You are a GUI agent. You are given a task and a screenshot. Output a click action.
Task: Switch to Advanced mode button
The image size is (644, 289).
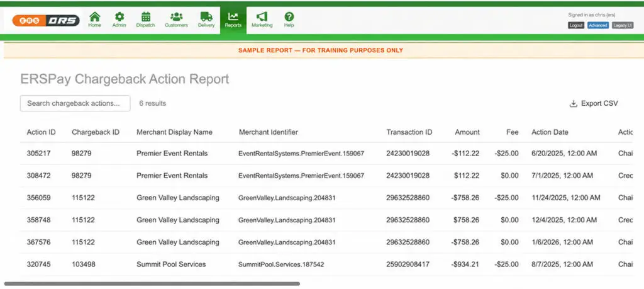pos(597,25)
